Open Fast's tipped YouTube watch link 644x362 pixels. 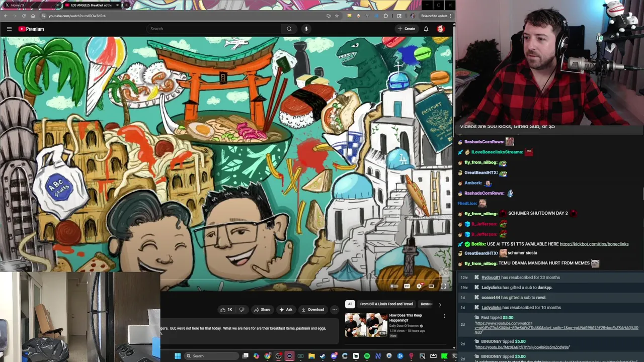(556, 328)
